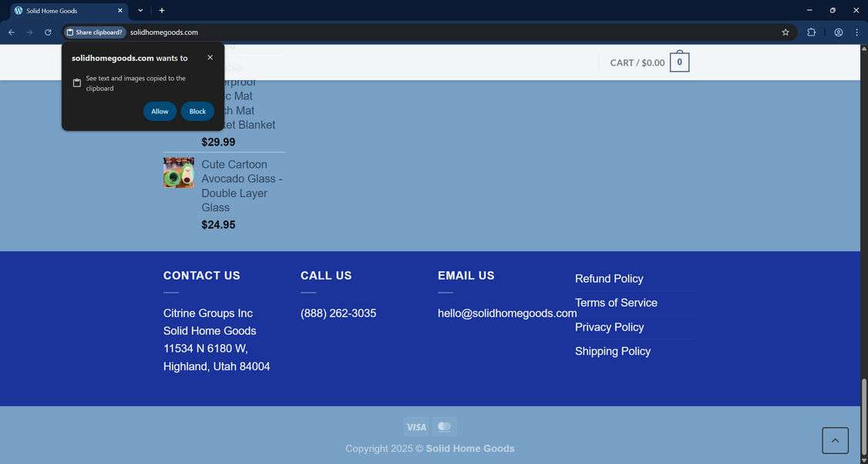
Task: Click the 11534 N 6180 W address line
Action: click(x=205, y=349)
